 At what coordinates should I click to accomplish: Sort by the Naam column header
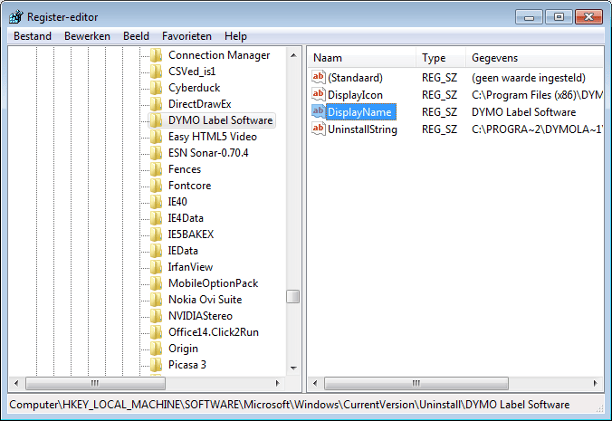(362, 58)
